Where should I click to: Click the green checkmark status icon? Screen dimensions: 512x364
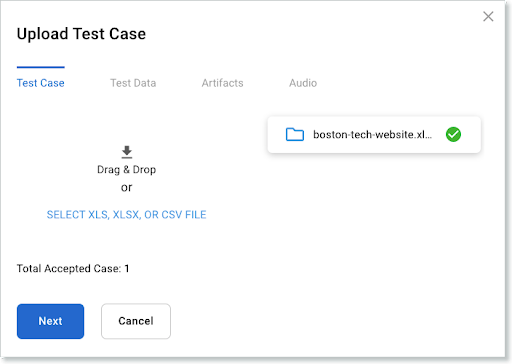(453, 134)
